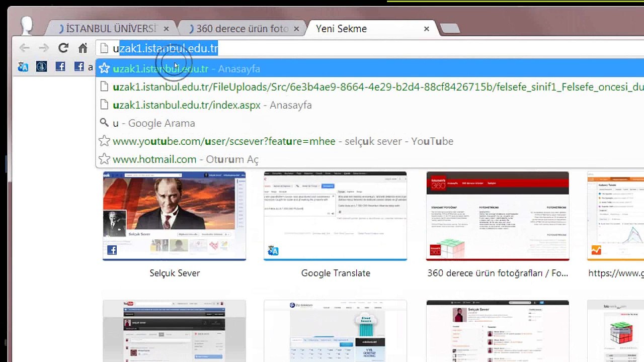Image resolution: width=644 pixels, height=362 pixels.
Task: Choose the 'u - Google Arama' suggestion
Action: click(370, 123)
